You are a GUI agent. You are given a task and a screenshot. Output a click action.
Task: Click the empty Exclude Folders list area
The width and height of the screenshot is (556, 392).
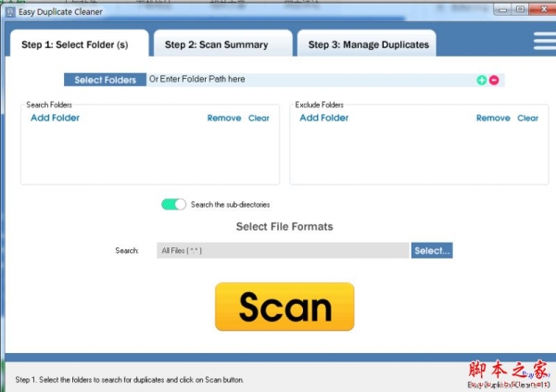pos(419,153)
